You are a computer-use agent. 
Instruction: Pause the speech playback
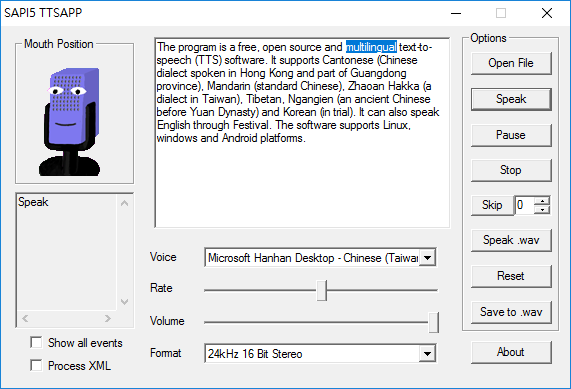coord(511,135)
